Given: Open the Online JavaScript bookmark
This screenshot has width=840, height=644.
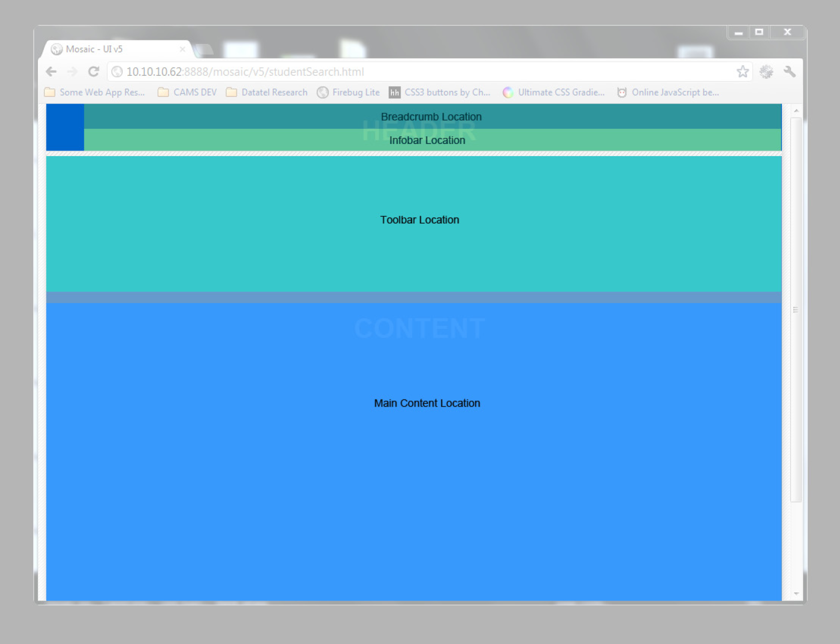Looking at the screenshot, I should (x=668, y=92).
